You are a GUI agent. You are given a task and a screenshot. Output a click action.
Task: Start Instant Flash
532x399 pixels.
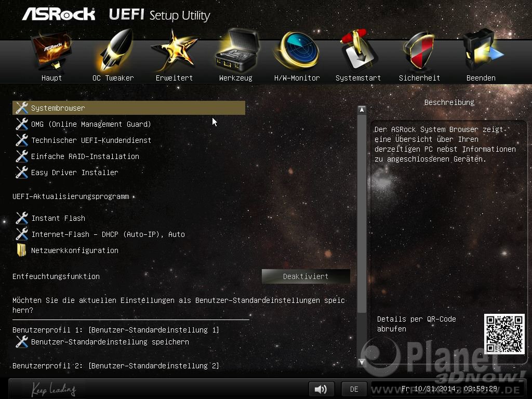pyautogui.click(x=58, y=218)
